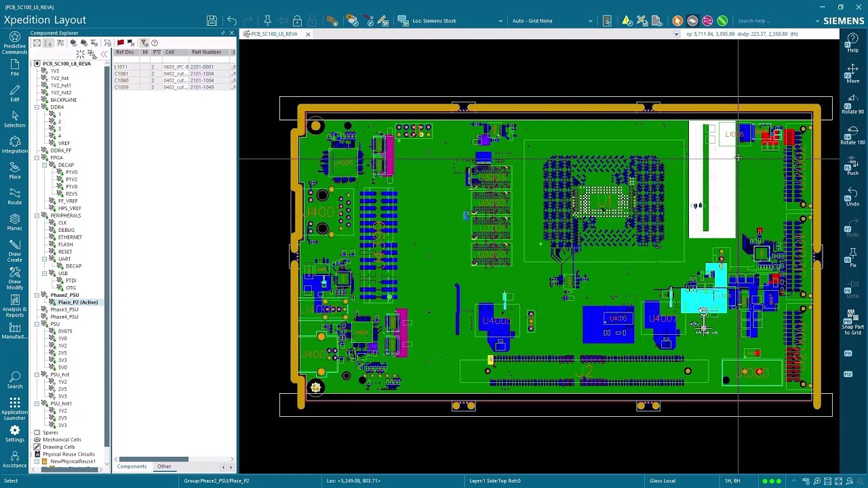The width and height of the screenshot is (868, 488).
Task: Open the Planes sidebar menu
Action: click(x=14, y=222)
